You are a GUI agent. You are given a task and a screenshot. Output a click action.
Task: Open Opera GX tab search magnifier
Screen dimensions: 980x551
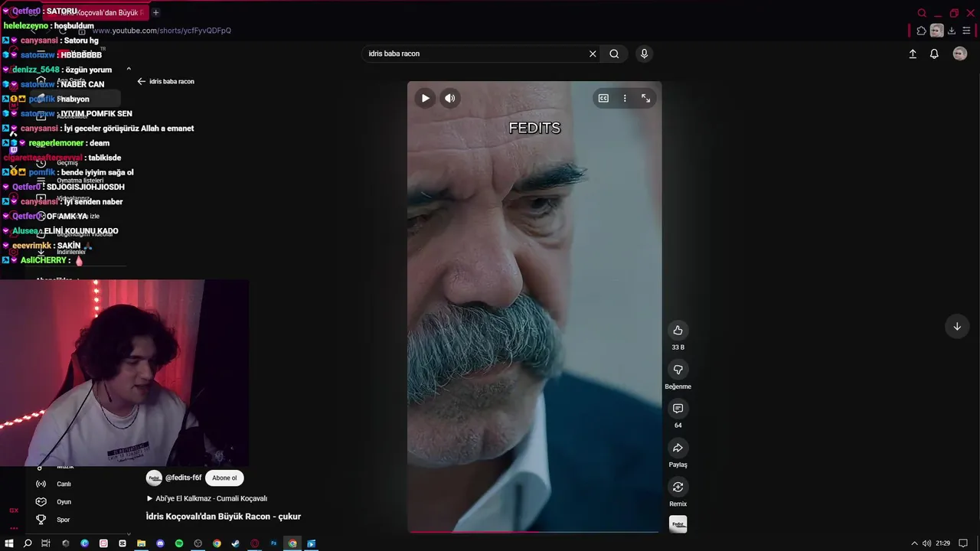point(922,13)
